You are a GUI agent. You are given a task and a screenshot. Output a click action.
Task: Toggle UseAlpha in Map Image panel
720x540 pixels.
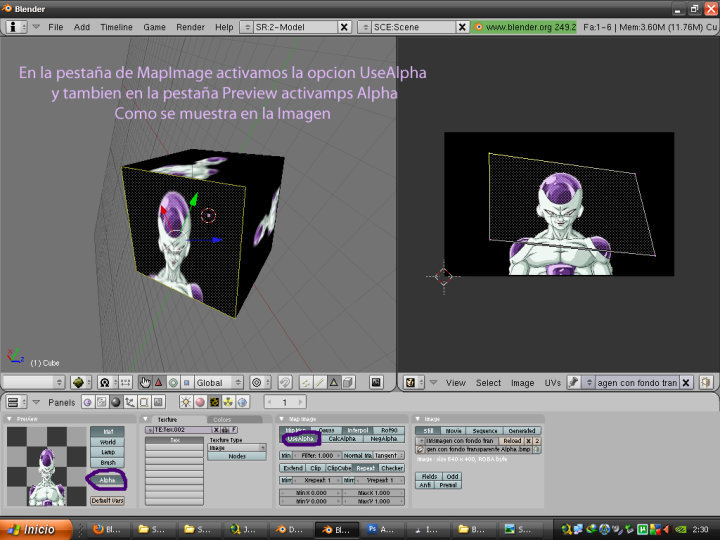pos(300,439)
